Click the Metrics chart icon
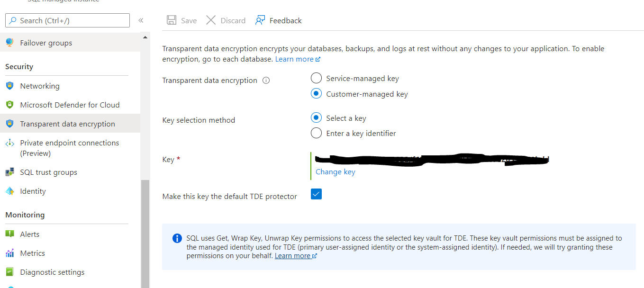Screen dimensions: 644x288 pos(10,253)
